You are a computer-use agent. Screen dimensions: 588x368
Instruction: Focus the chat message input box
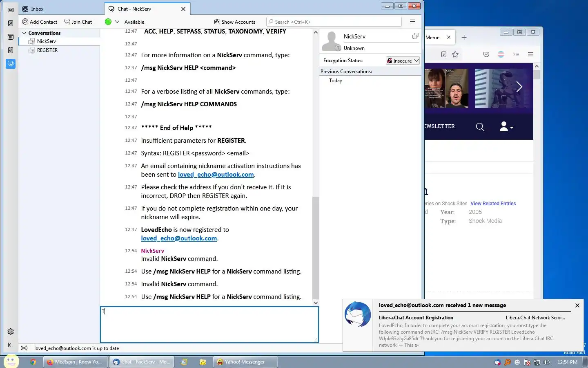coord(209,325)
